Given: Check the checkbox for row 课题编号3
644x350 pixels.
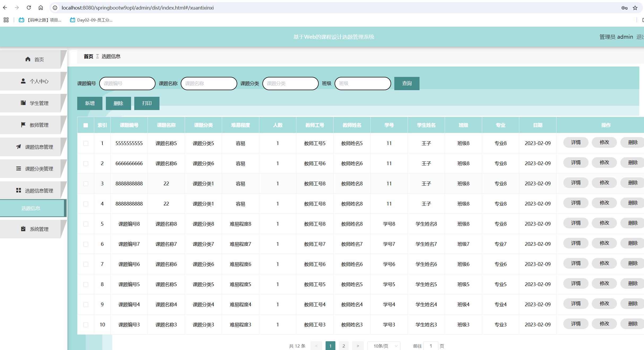Looking at the screenshot, I should coord(86,325).
